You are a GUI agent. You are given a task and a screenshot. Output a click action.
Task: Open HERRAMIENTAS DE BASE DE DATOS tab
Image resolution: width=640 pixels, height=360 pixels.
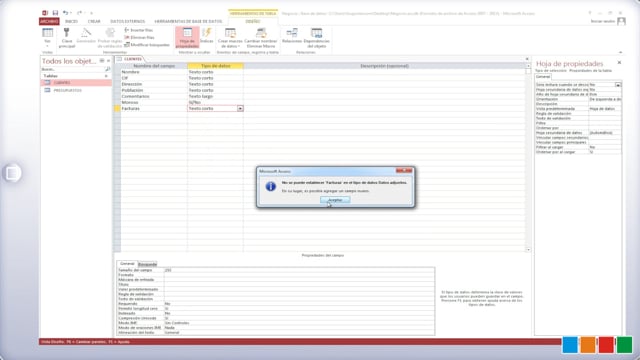coord(188,21)
